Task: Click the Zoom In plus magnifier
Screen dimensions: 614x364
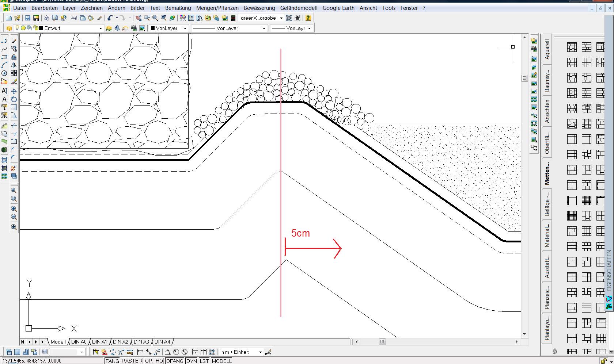Action: tap(14, 209)
